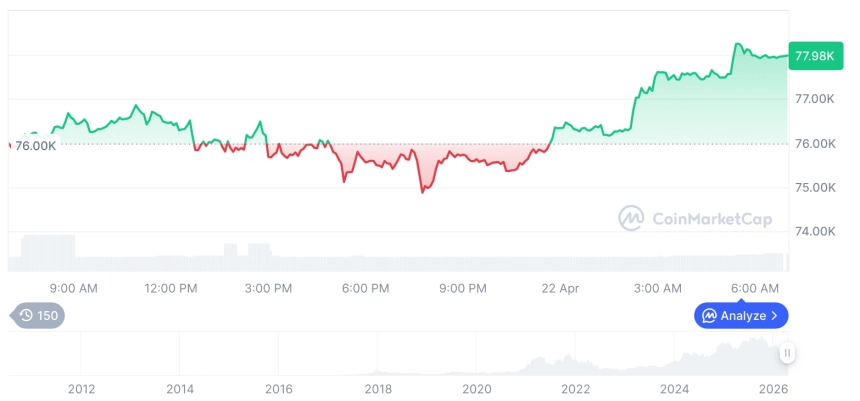Click the 77.00K price axis label
Image resolution: width=860 pixels, height=401 pixels.
pyautogui.click(x=815, y=99)
